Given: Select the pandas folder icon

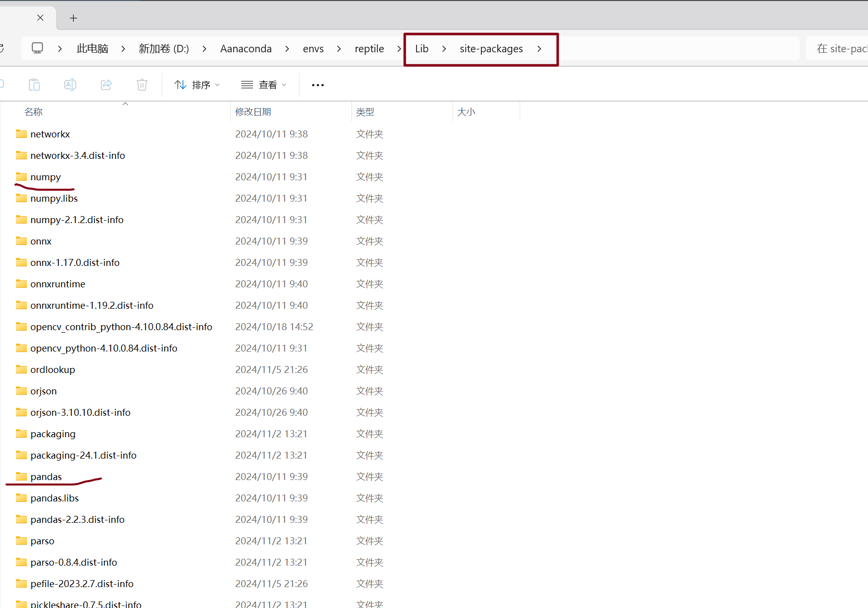Looking at the screenshot, I should [x=21, y=477].
